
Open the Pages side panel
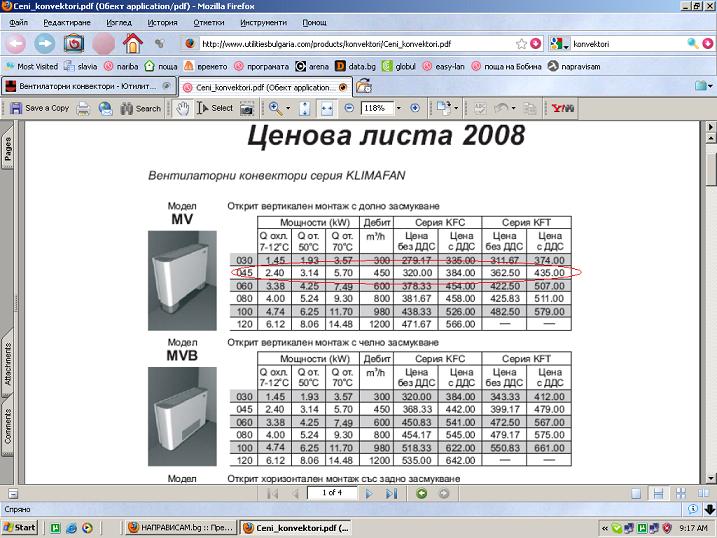pyautogui.click(x=8, y=150)
